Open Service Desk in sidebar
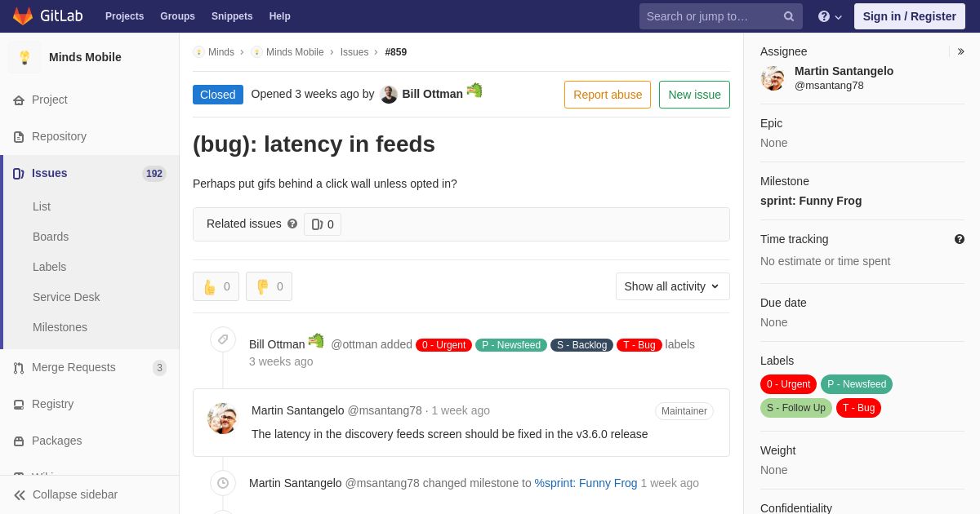Screen dimensions: 980x514 pos(66,297)
